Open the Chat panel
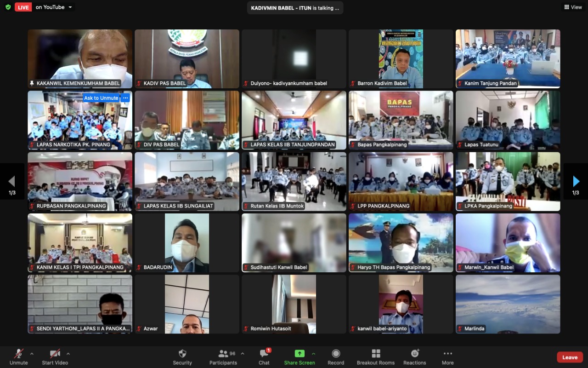 [x=264, y=356]
